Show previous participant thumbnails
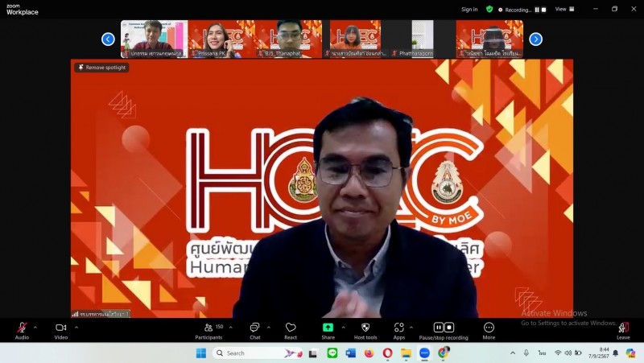Image resolution: width=644 pixels, height=363 pixels. [x=108, y=39]
